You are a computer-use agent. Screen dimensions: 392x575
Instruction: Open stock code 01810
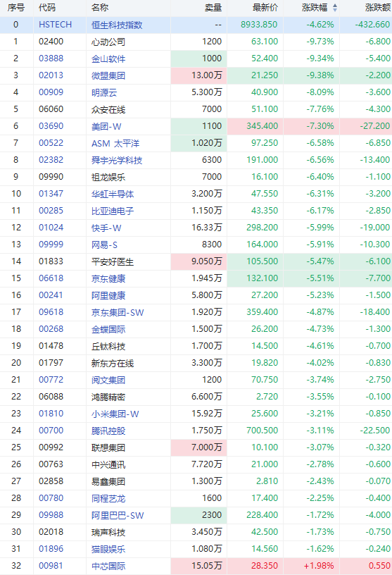click(51, 414)
